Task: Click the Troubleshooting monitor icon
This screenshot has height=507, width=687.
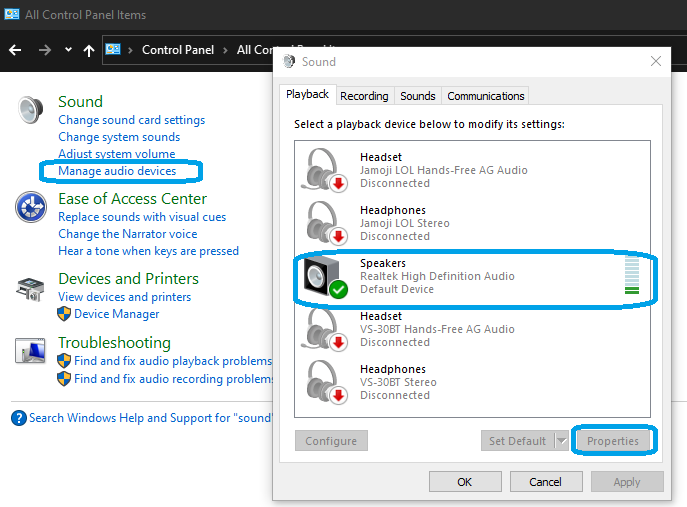Action: tap(30, 351)
